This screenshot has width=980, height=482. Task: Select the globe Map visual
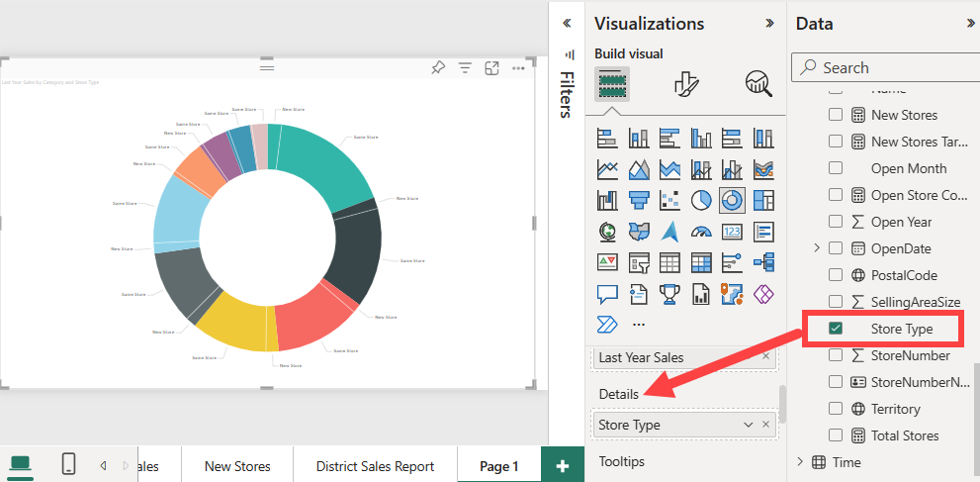[x=607, y=232]
